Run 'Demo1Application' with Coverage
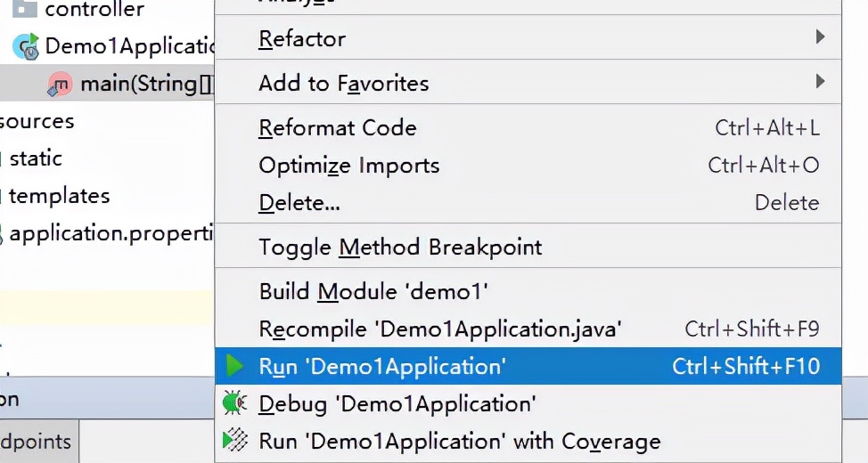868x463 pixels. click(x=460, y=441)
